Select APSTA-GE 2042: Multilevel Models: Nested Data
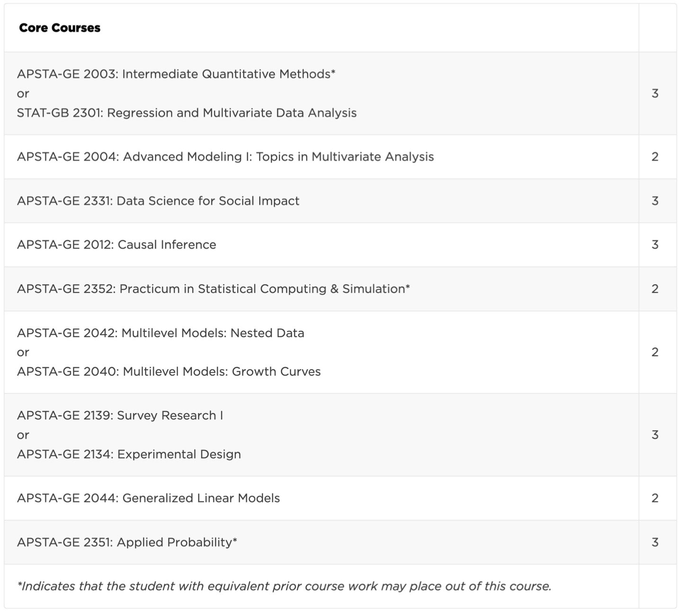 pyautogui.click(x=161, y=333)
